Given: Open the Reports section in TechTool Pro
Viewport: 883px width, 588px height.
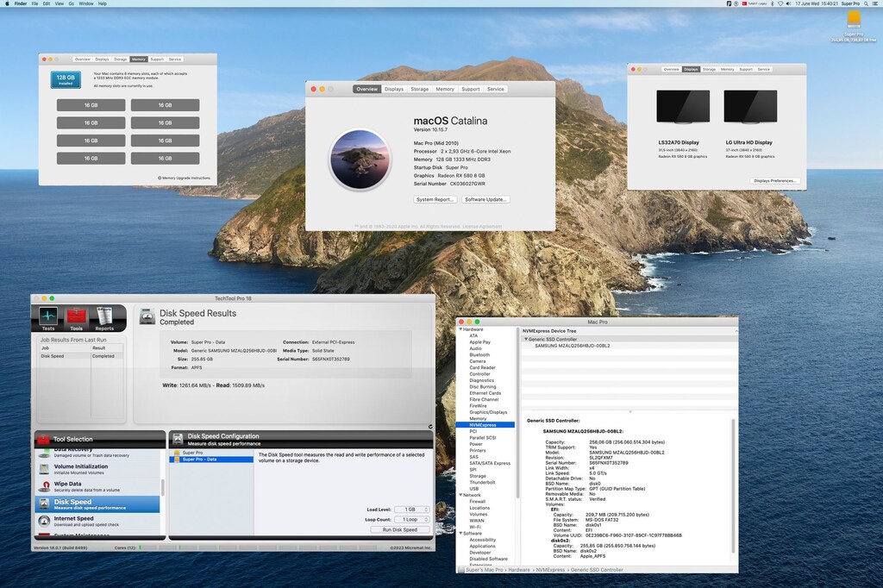Looking at the screenshot, I should pyautogui.click(x=104, y=319).
